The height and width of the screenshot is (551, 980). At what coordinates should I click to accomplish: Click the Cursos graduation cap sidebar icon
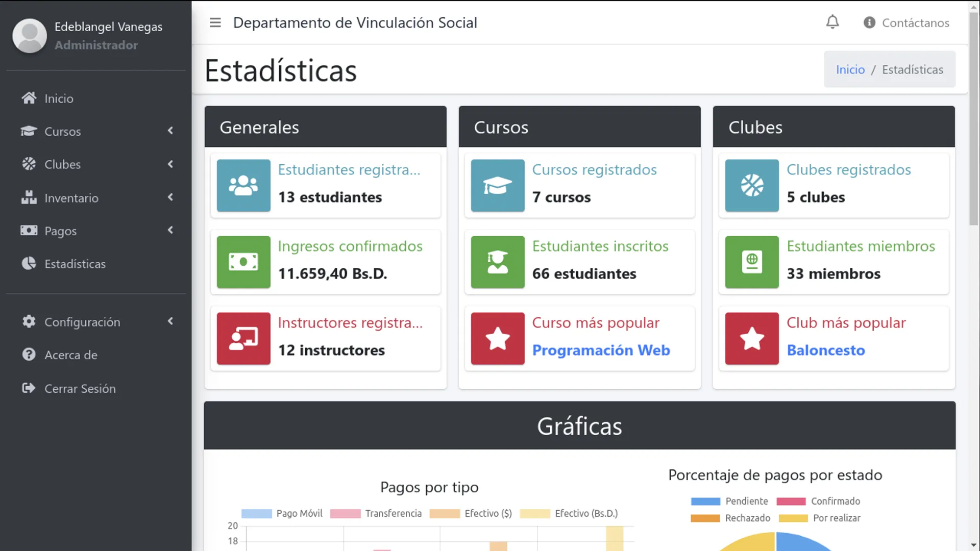(29, 131)
